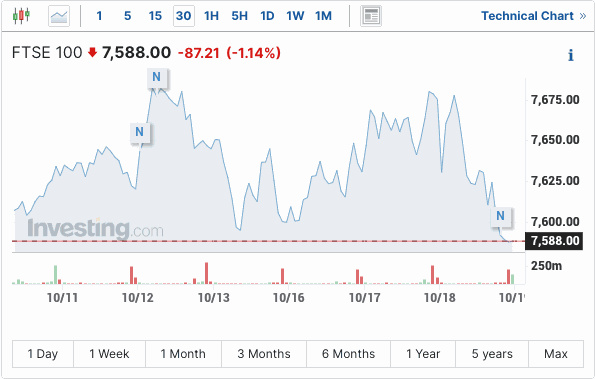The height and width of the screenshot is (379, 595).
Task: Switch to the 1 Month range tab
Action: [x=183, y=354]
